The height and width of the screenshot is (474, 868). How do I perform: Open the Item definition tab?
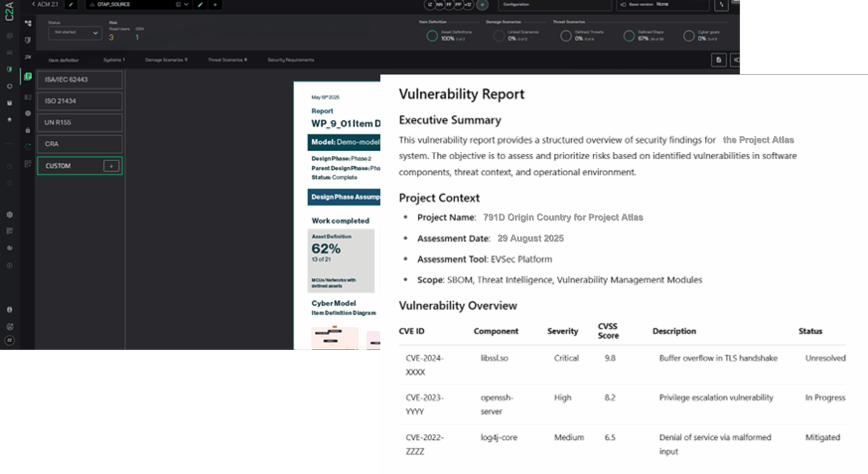pyautogui.click(x=63, y=60)
